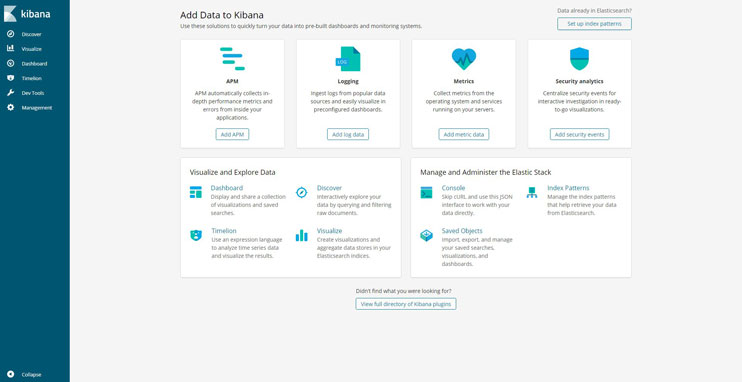
Task: Click the 'Security analytics' card title
Action: pos(579,81)
